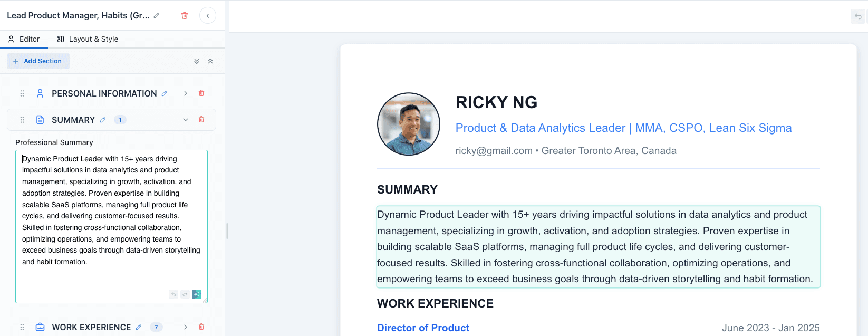The height and width of the screenshot is (336, 868).
Task: Expand the Personal Information section
Action: tap(186, 93)
